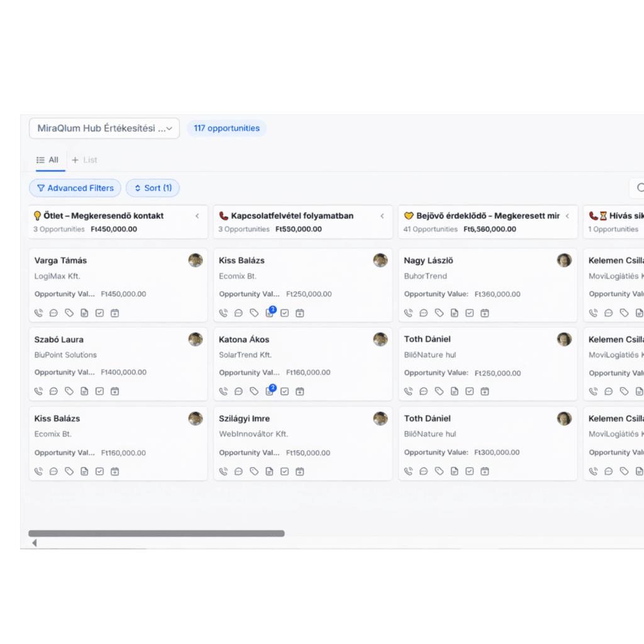
Task: Collapse the Kapcsolatfelvétel folyamatban column
Action: point(382,216)
